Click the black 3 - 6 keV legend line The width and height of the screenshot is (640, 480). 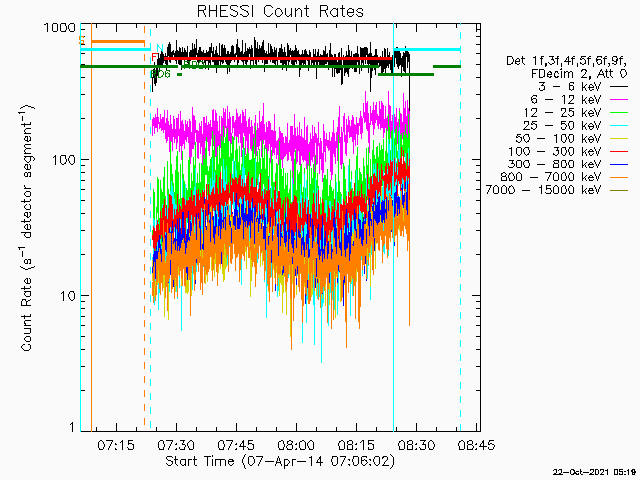tap(619, 87)
